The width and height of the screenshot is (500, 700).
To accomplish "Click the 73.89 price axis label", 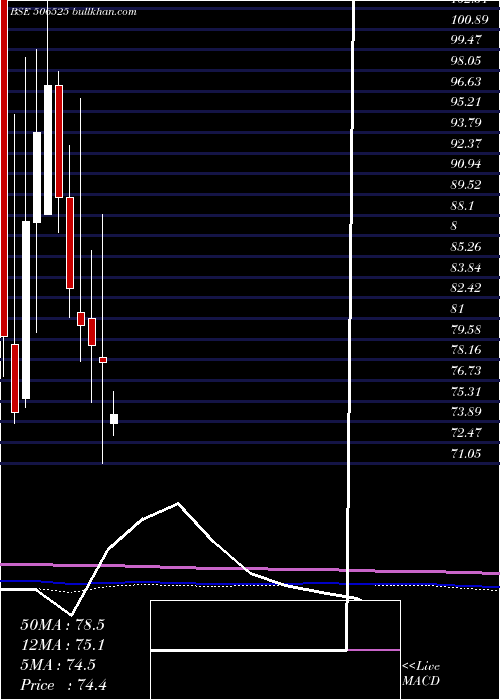I will point(466,412).
